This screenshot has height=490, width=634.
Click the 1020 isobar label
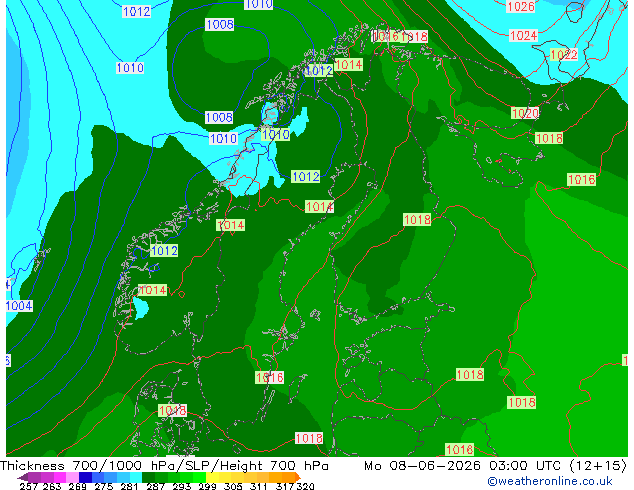pyautogui.click(x=525, y=113)
